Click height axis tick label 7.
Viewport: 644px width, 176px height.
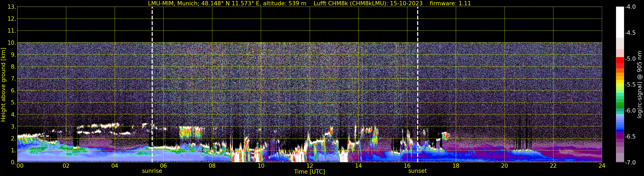tap(13, 79)
